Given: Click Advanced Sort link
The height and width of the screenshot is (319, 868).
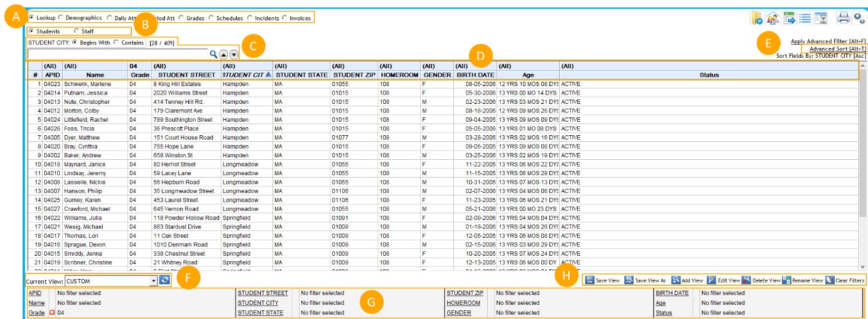Looking at the screenshot, I should pyautogui.click(x=837, y=49).
